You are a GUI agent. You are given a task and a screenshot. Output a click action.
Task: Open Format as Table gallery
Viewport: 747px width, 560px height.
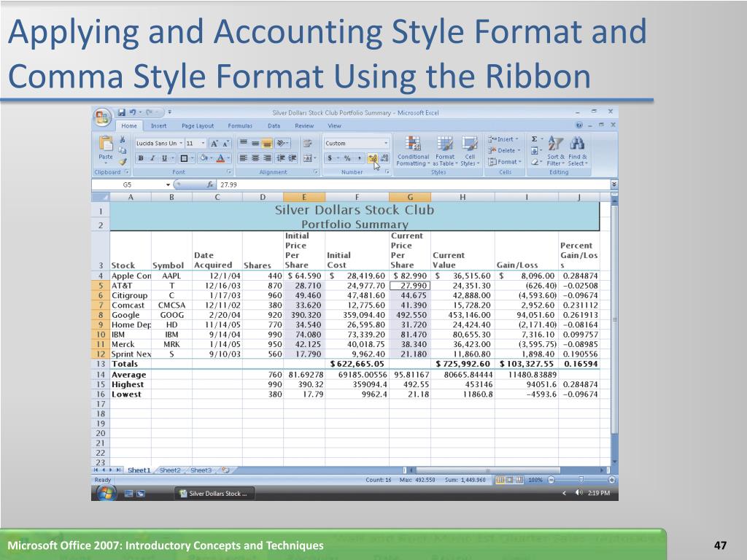pos(445,151)
